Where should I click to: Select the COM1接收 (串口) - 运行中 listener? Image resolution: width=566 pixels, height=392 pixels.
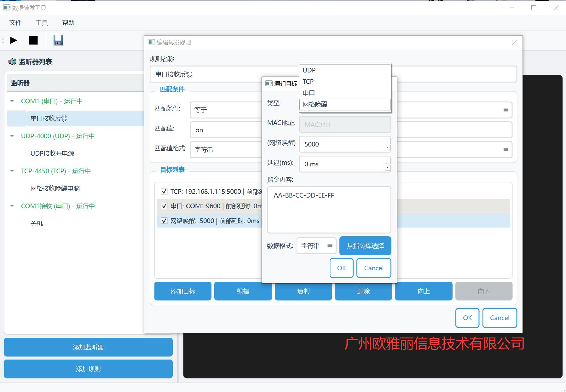(58, 206)
